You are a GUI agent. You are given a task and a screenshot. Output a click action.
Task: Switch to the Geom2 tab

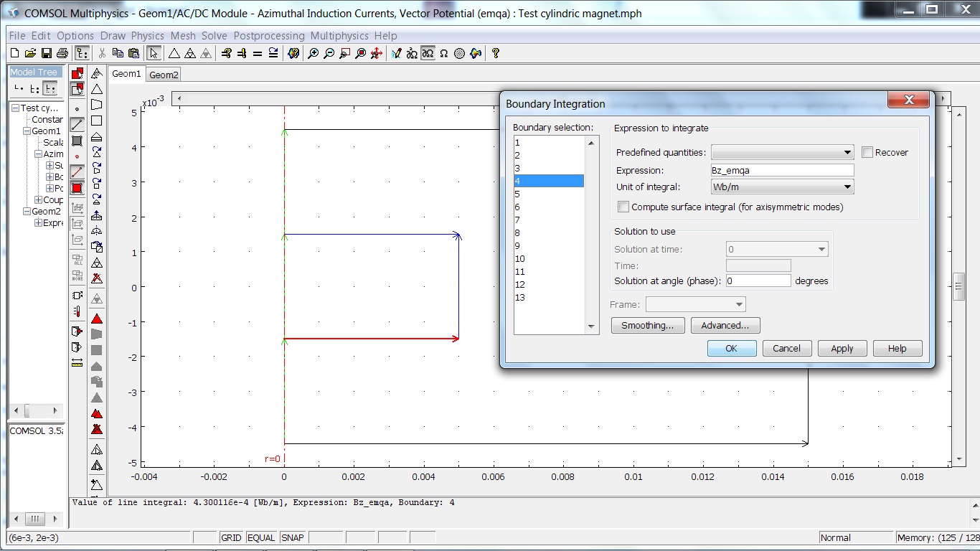(164, 75)
